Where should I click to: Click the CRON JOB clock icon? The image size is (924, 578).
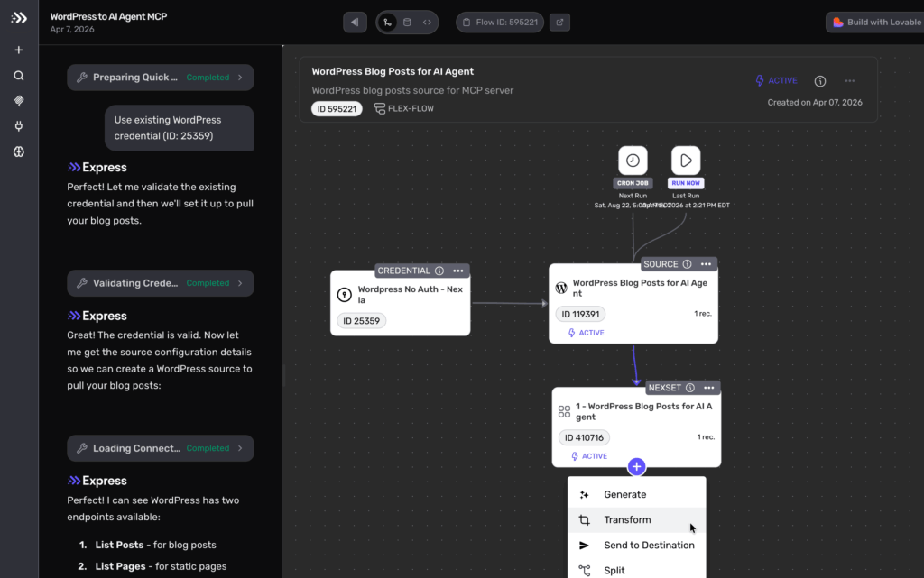(633, 161)
